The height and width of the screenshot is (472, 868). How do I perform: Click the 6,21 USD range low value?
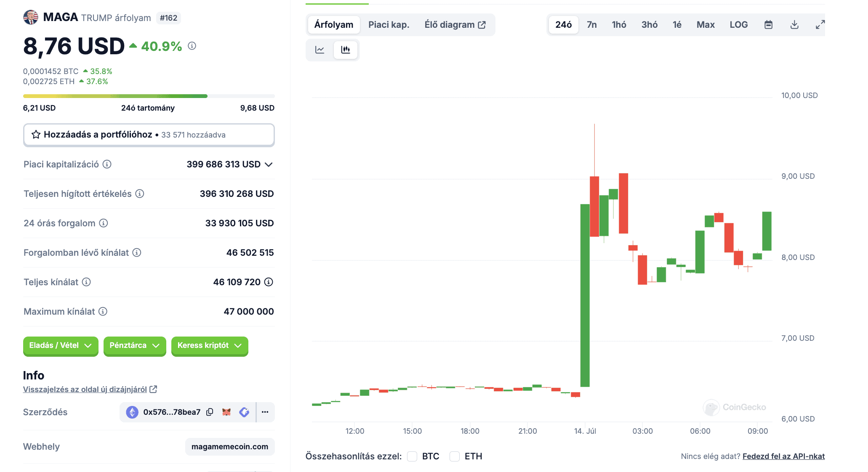(x=40, y=108)
